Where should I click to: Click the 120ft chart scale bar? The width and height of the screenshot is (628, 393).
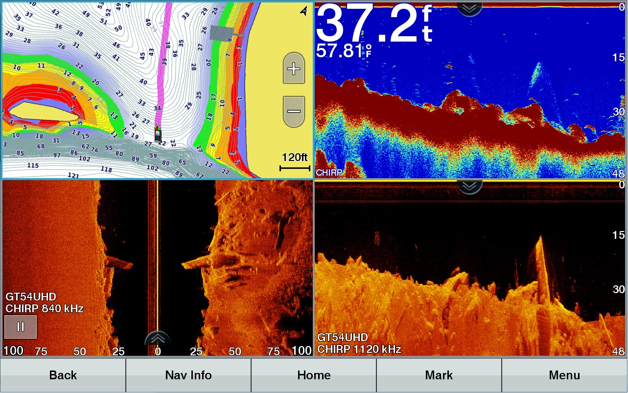click(x=295, y=162)
